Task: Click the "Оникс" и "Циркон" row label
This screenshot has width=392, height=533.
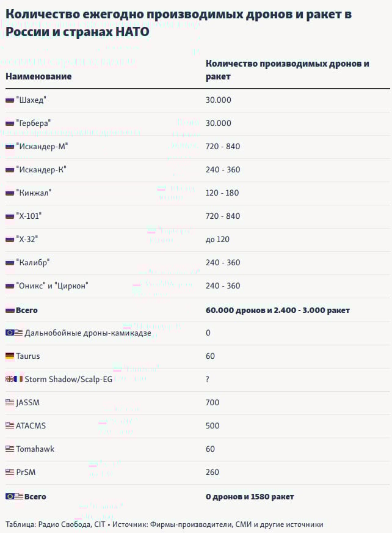Action: pos(52,286)
